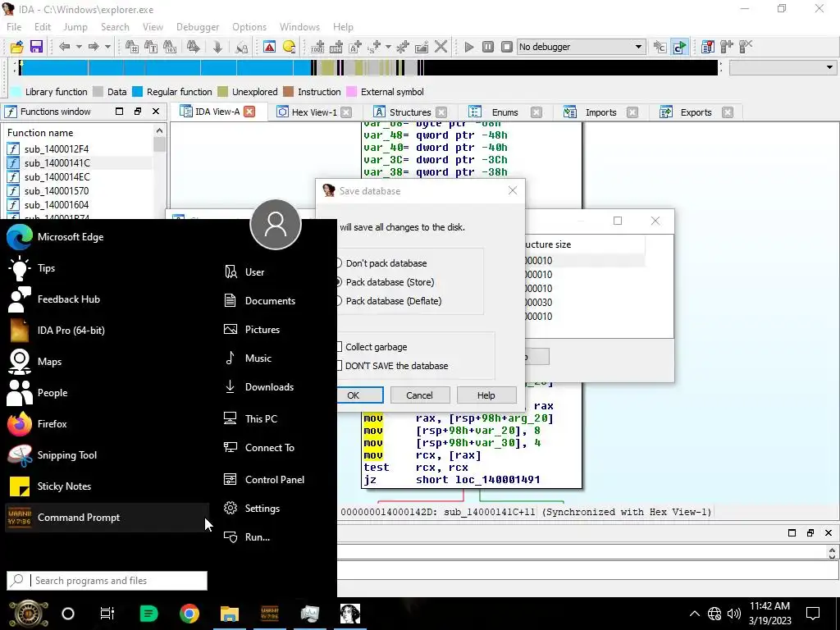Viewport: 840px width, 630px height.
Task: Float the Functions window panel
Action: (x=138, y=111)
